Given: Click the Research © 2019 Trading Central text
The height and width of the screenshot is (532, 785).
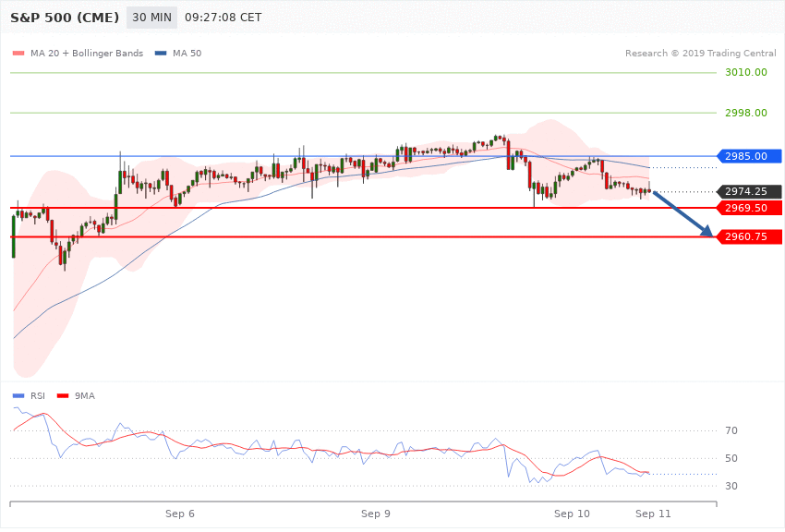Looking at the screenshot, I should click(700, 53).
